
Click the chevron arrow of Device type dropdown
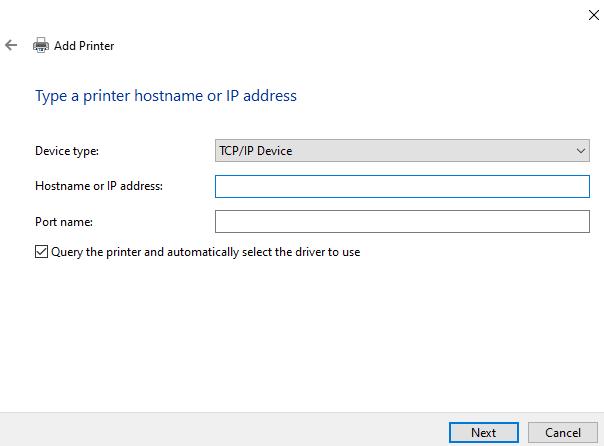click(581, 151)
